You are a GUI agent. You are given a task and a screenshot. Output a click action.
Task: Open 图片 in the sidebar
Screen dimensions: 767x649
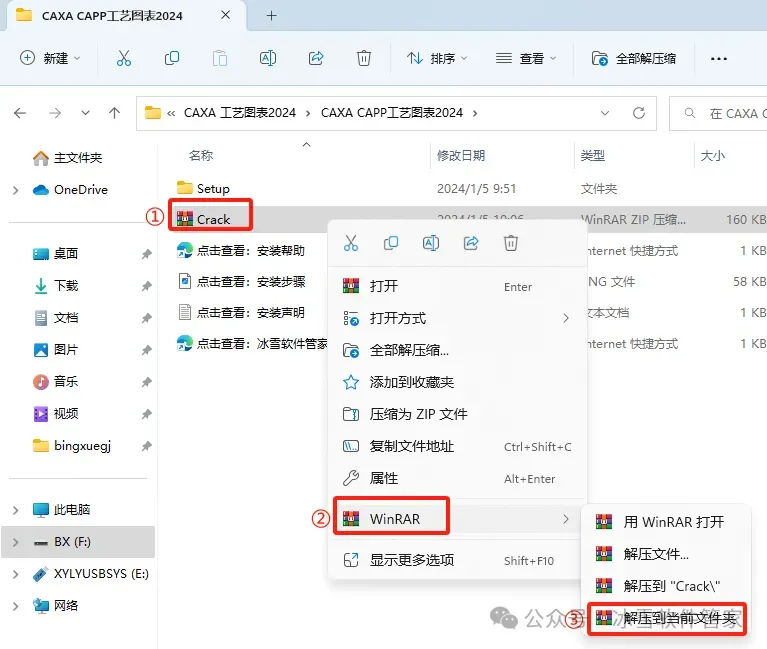coord(56,350)
